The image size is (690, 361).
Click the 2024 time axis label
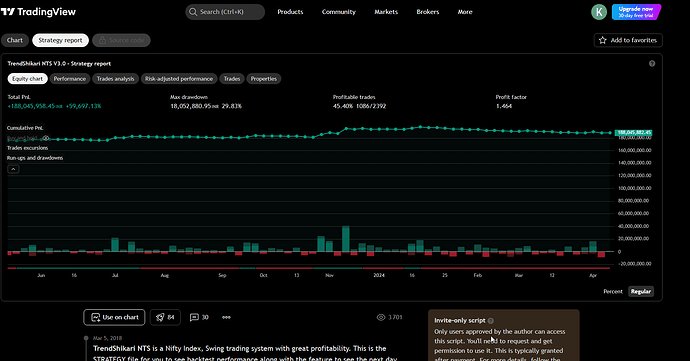pyautogui.click(x=379, y=275)
